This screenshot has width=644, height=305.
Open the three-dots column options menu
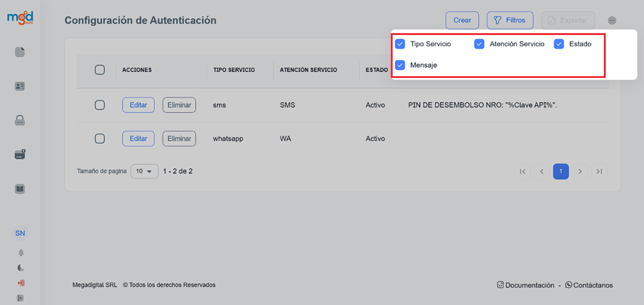[x=612, y=20]
